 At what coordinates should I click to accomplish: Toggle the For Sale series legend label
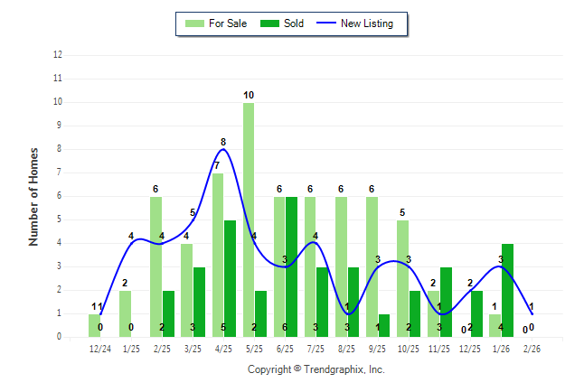tap(227, 23)
